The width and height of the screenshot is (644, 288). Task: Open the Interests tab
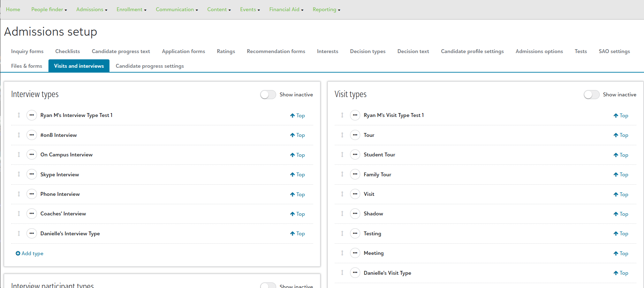tap(327, 51)
